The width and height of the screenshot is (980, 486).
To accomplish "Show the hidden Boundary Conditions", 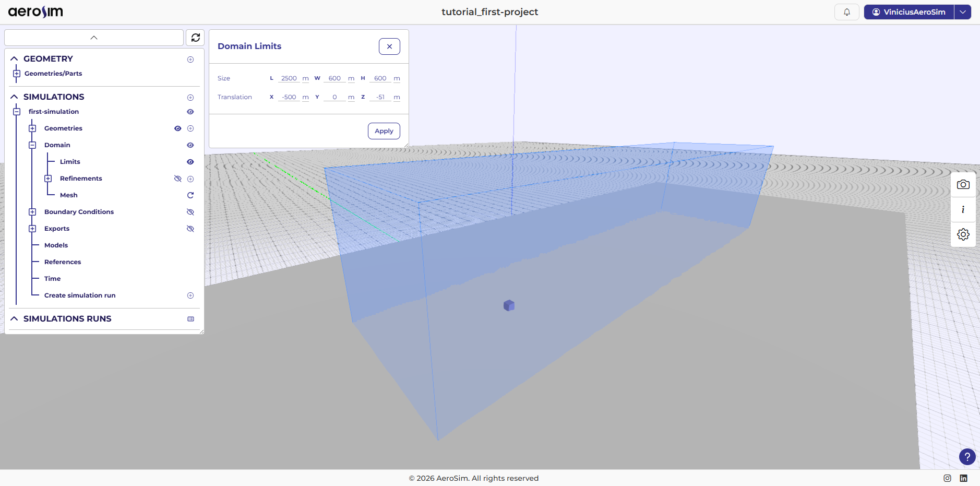I will (x=190, y=212).
